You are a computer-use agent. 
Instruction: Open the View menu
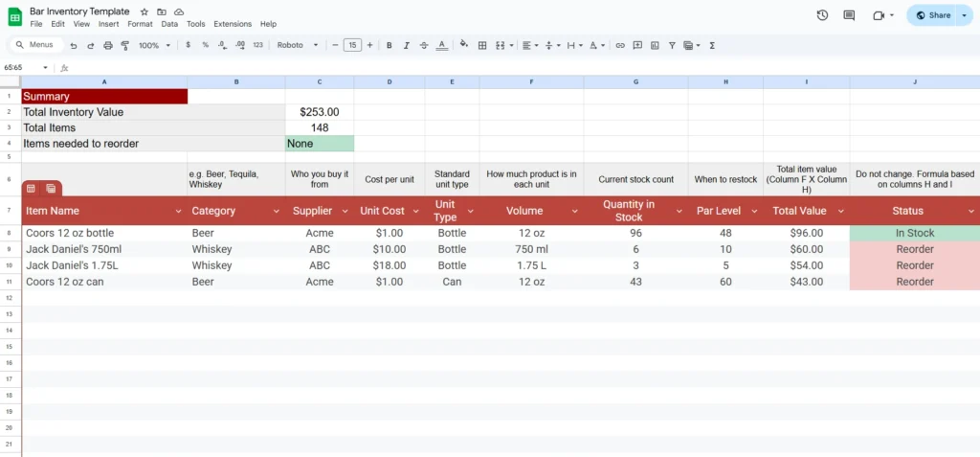coord(81,24)
